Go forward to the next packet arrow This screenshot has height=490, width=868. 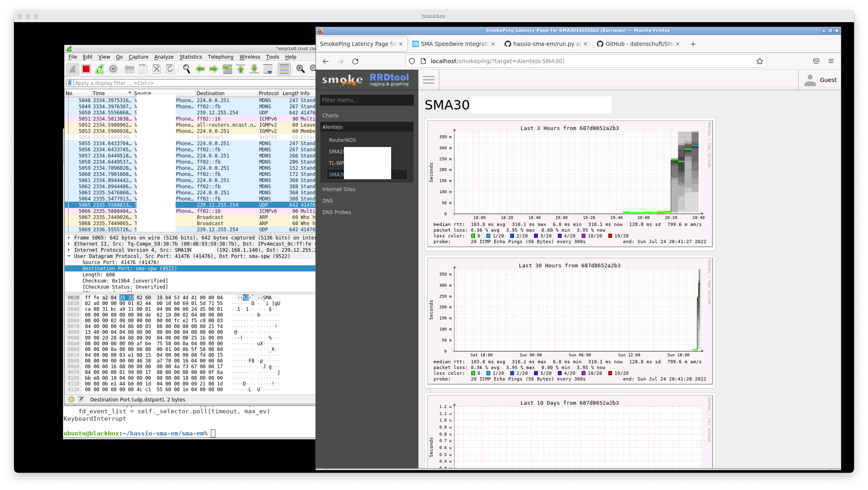pos(214,69)
